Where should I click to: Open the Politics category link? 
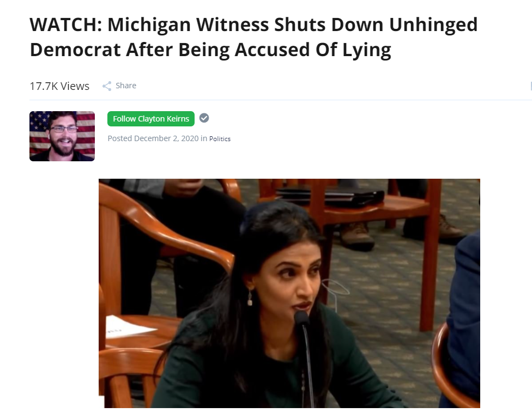tap(220, 139)
